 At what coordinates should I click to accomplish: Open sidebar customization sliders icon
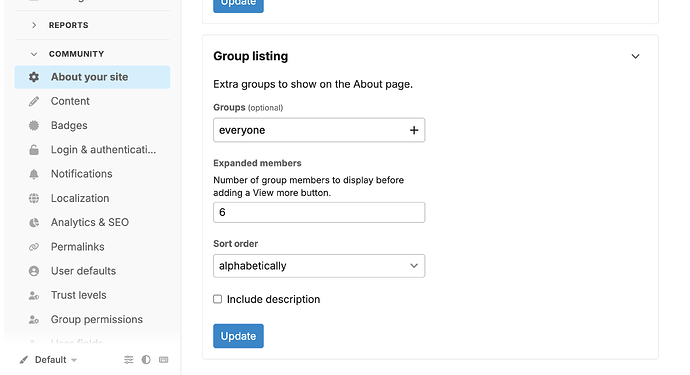tap(128, 360)
